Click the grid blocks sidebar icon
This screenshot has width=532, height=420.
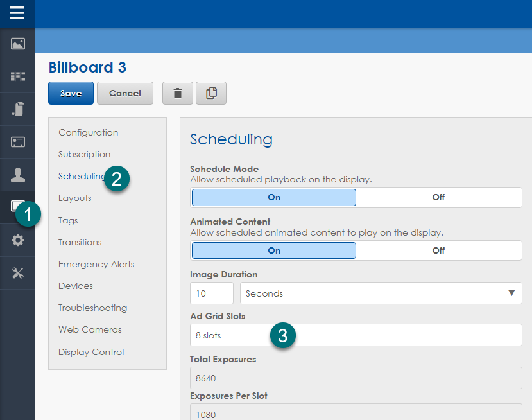[17, 76]
